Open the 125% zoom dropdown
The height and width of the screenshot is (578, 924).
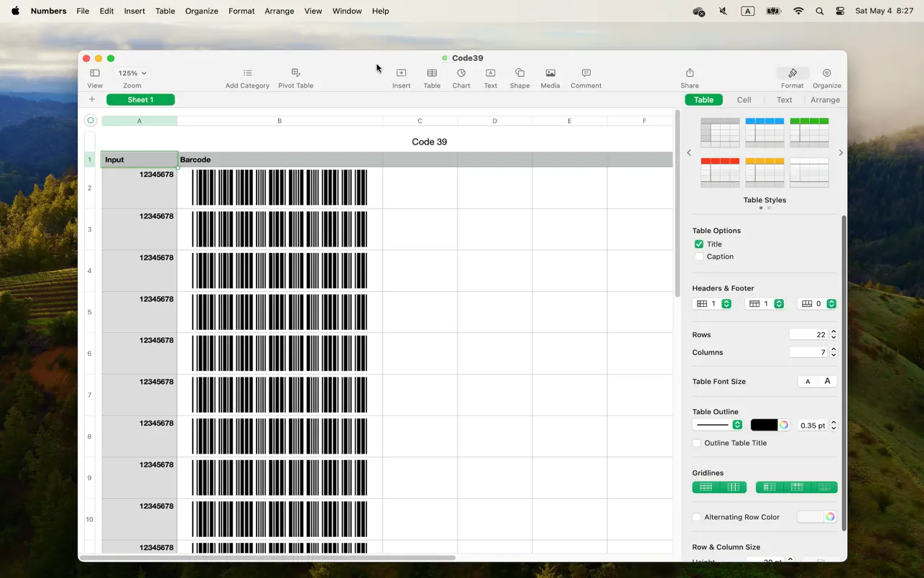point(131,73)
